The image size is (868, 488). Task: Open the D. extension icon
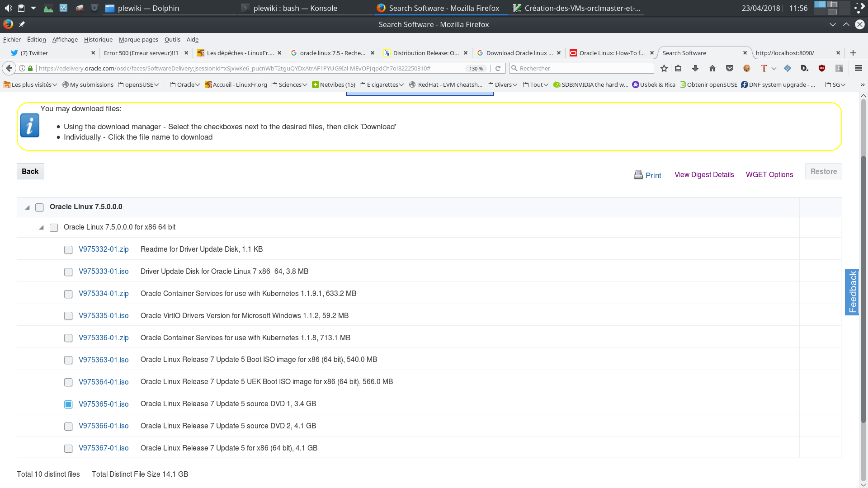click(x=804, y=68)
